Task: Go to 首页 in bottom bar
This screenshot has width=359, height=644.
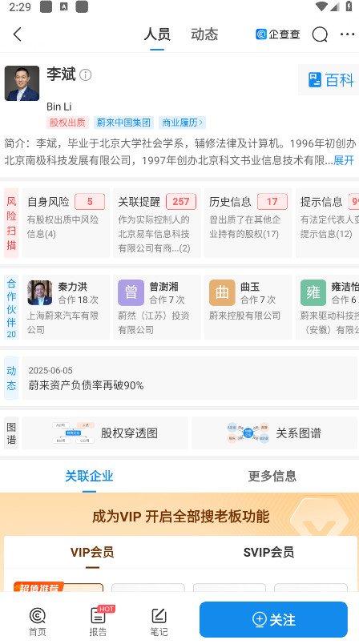Action: [38, 622]
